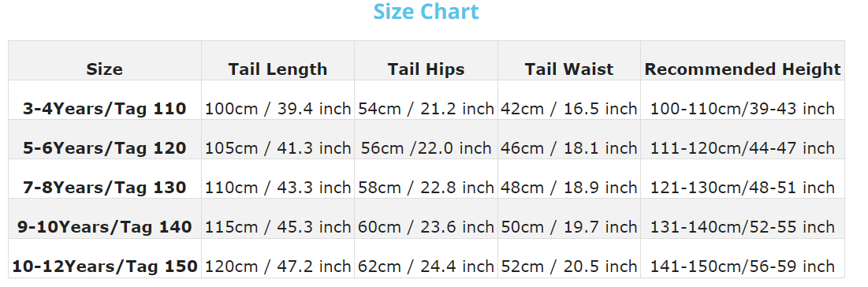Click the 111-120cm/44-47 inch cell
Viewport: 868px width, 287px height.
point(743,148)
